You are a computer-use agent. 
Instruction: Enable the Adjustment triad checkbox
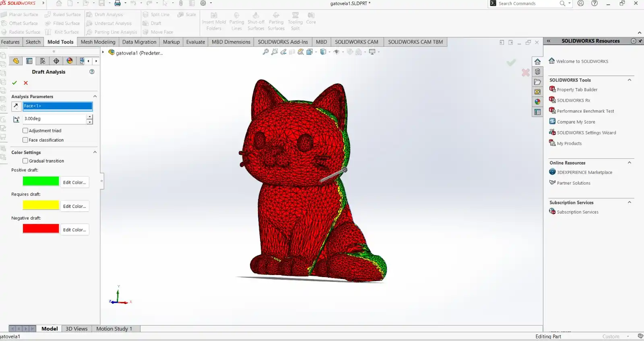(25, 131)
